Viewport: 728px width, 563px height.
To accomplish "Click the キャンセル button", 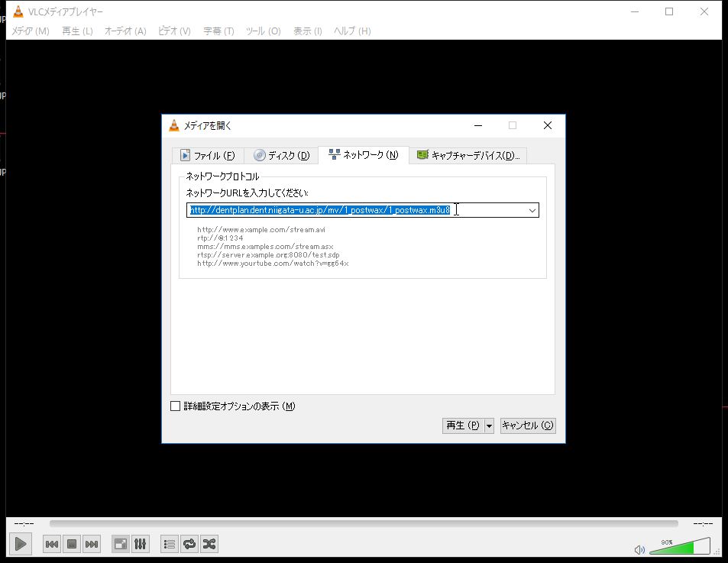I will pyautogui.click(x=527, y=425).
